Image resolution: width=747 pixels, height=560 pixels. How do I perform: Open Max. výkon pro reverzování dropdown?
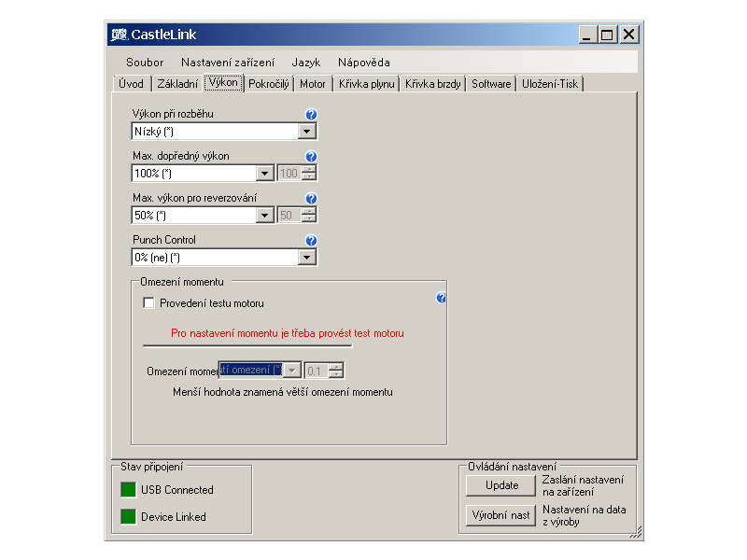(x=264, y=216)
